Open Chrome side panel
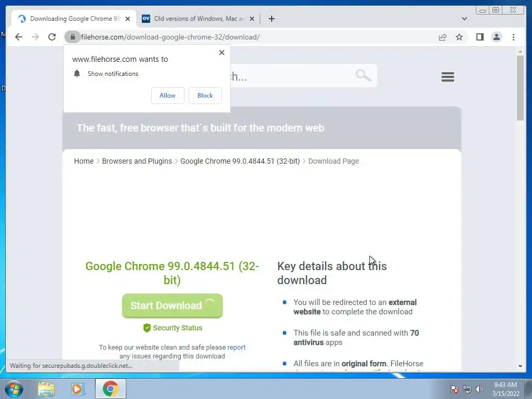Viewport: 532px width, 399px height. click(x=480, y=37)
